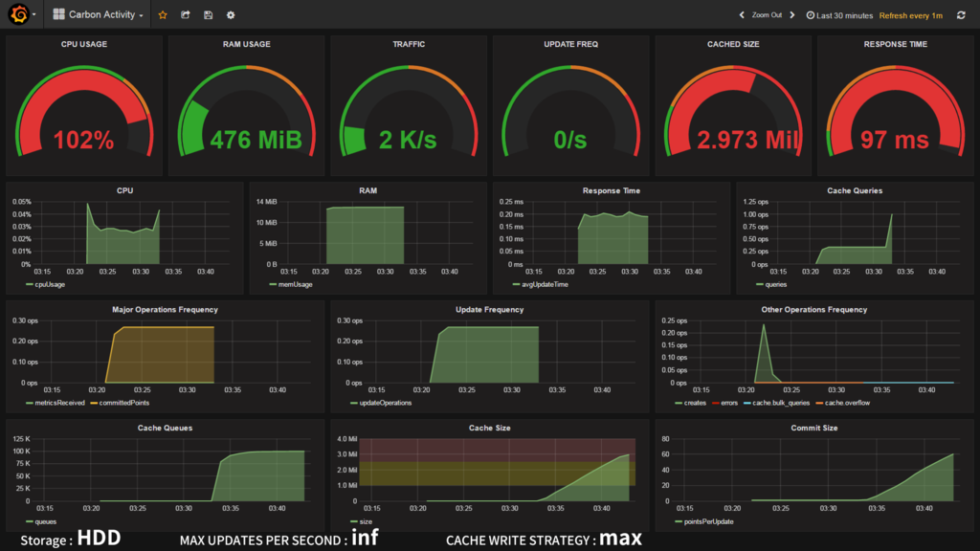
Task: Toggle the committedPoints legend series
Action: tap(120, 403)
